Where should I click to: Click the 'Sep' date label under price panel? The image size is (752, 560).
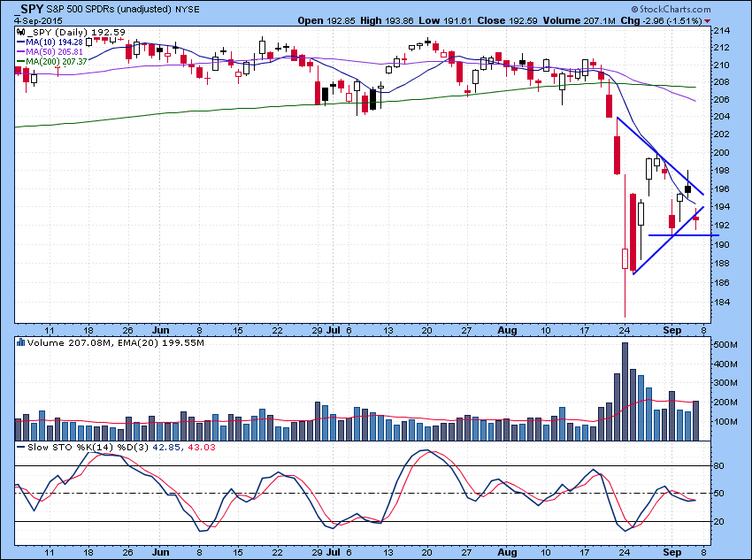coord(672,330)
